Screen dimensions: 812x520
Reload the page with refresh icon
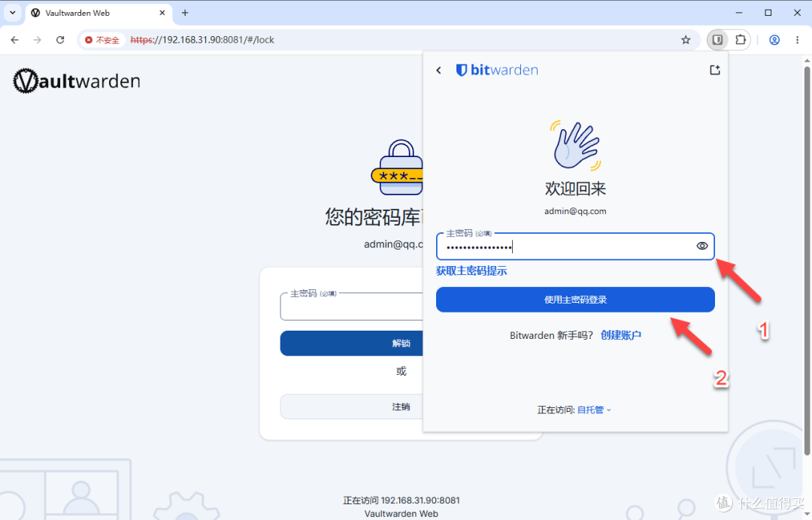pyautogui.click(x=60, y=40)
